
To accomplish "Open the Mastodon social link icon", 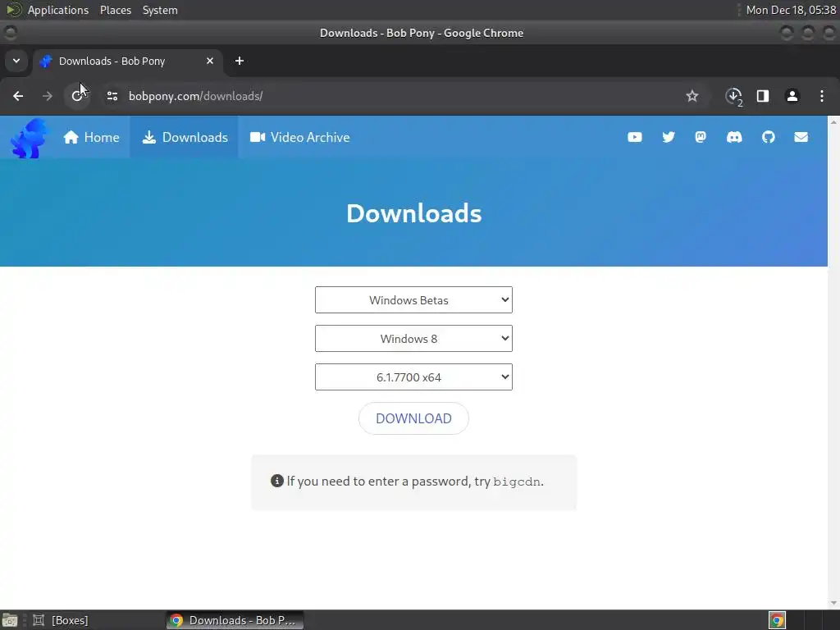I will (701, 137).
